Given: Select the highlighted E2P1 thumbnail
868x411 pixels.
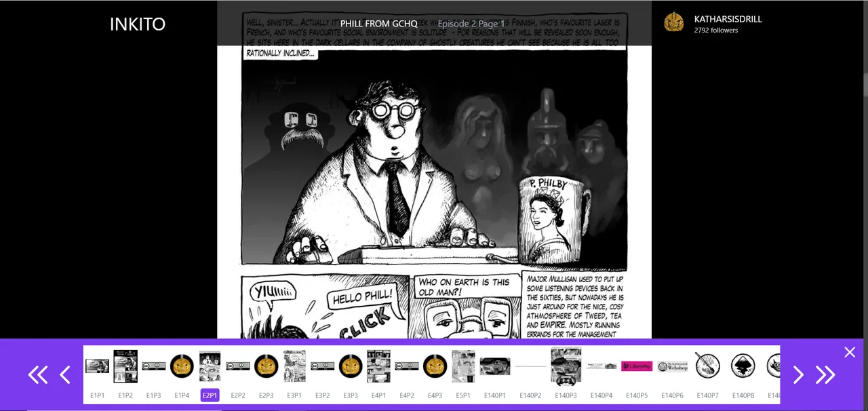Looking at the screenshot, I should coord(210,366).
